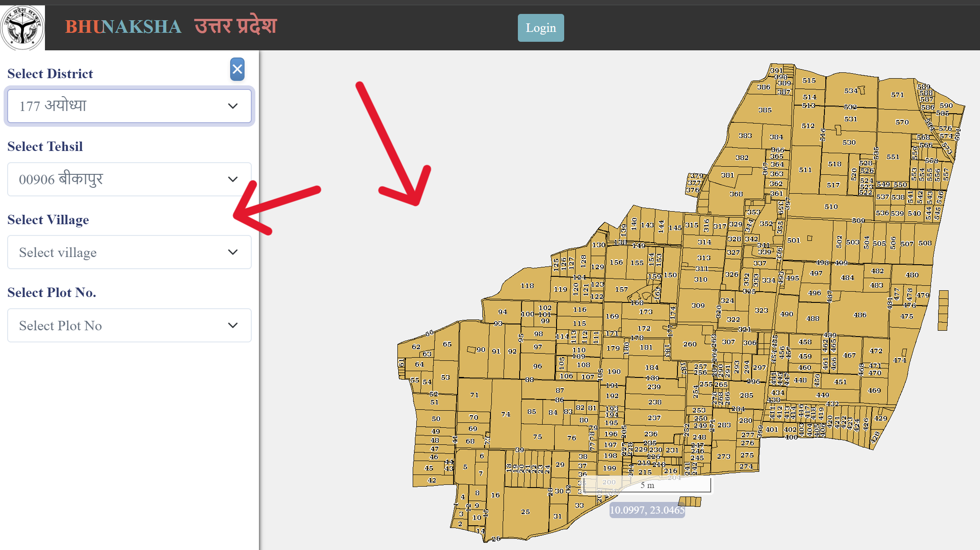
Task: Click the plot number dropdown chevron arrow
Action: [232, 325]
